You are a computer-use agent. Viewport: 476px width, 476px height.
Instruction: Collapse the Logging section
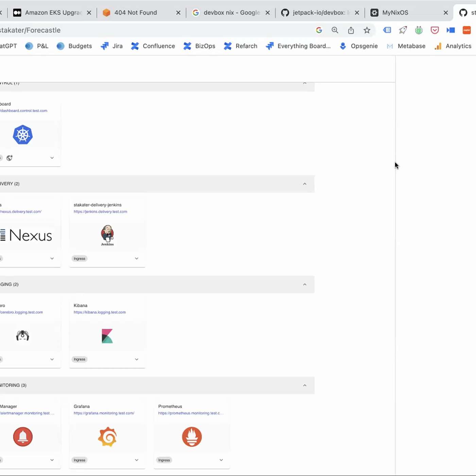tap(305, 285)
